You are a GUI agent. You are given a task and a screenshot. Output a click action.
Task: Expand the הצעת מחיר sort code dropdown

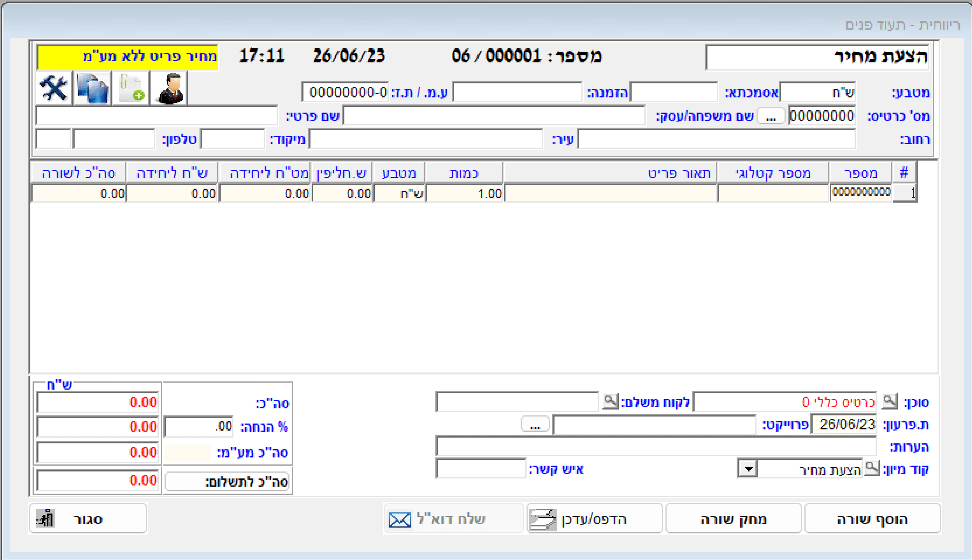pos(748,468)
